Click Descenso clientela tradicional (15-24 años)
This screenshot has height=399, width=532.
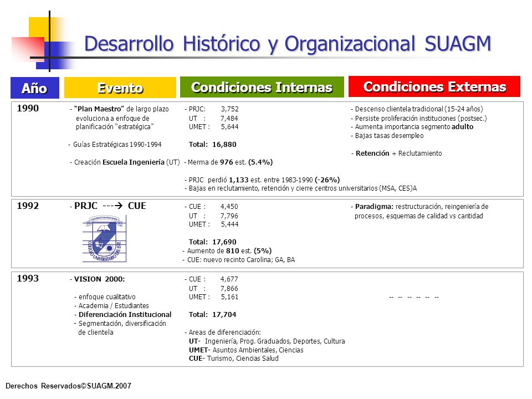(x=417, y=109)
